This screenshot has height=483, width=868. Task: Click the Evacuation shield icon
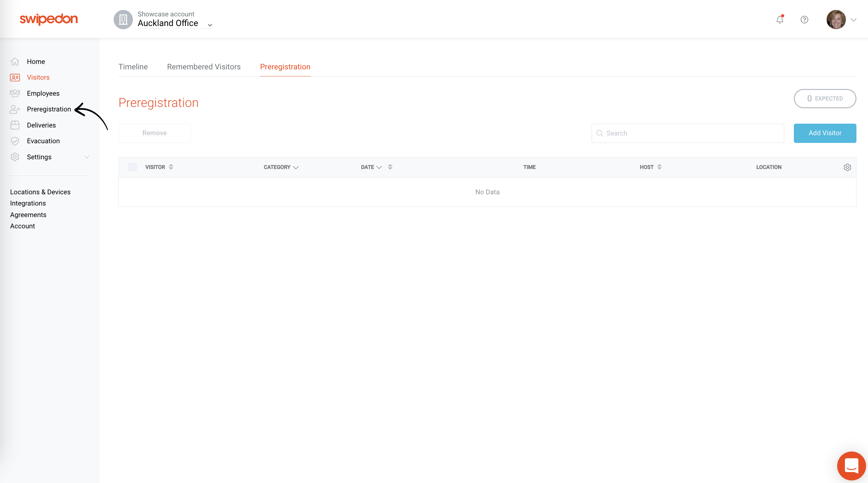(15, 141)
